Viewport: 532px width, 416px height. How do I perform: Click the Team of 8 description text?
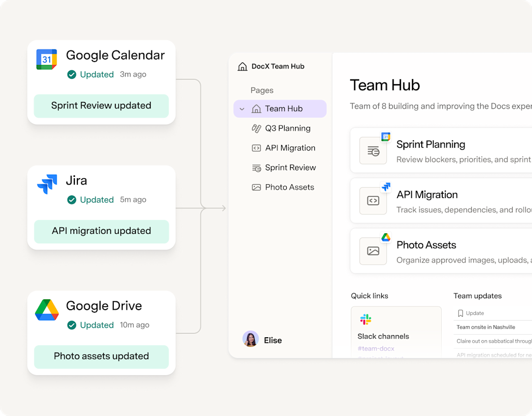441,106
